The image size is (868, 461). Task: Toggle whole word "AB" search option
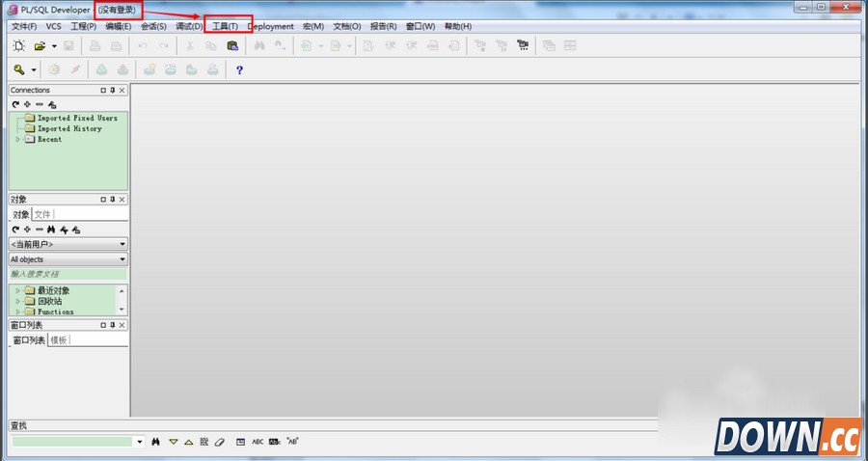[x=291, y=442]
